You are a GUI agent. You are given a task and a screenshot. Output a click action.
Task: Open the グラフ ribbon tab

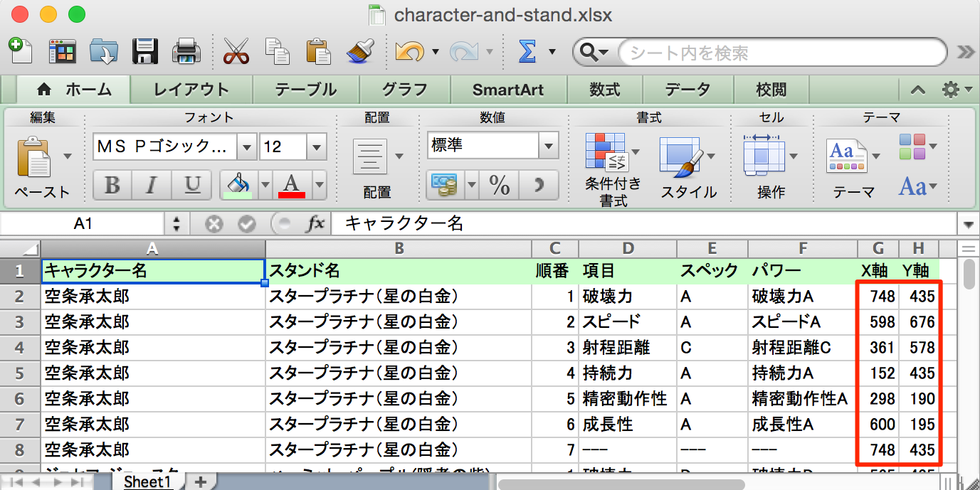(x=404, y=90)
